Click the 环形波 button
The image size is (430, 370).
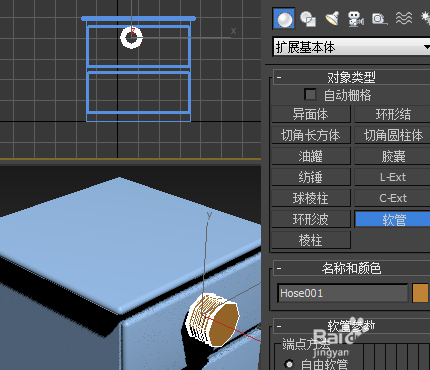click(x=311, y=219)
